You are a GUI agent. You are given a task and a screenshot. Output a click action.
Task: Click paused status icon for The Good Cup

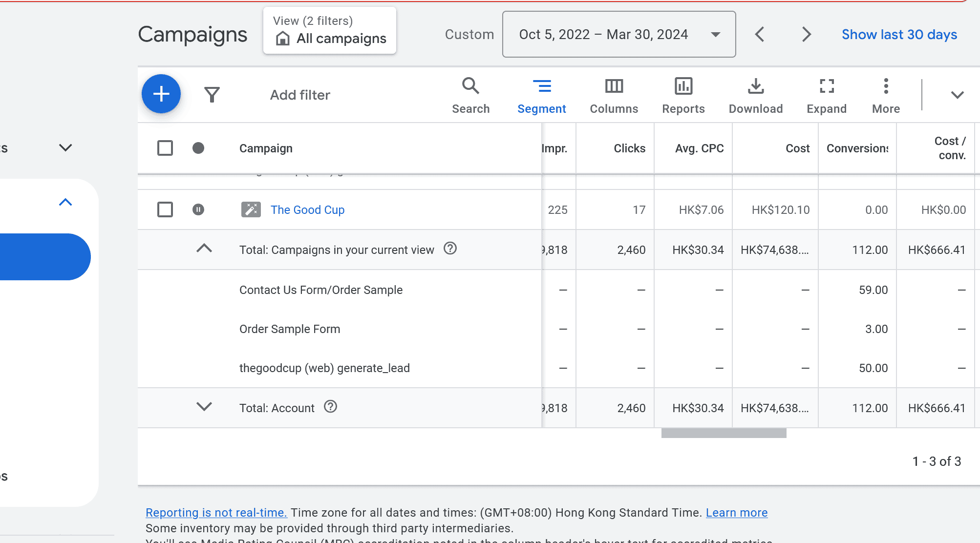point(198,209)
